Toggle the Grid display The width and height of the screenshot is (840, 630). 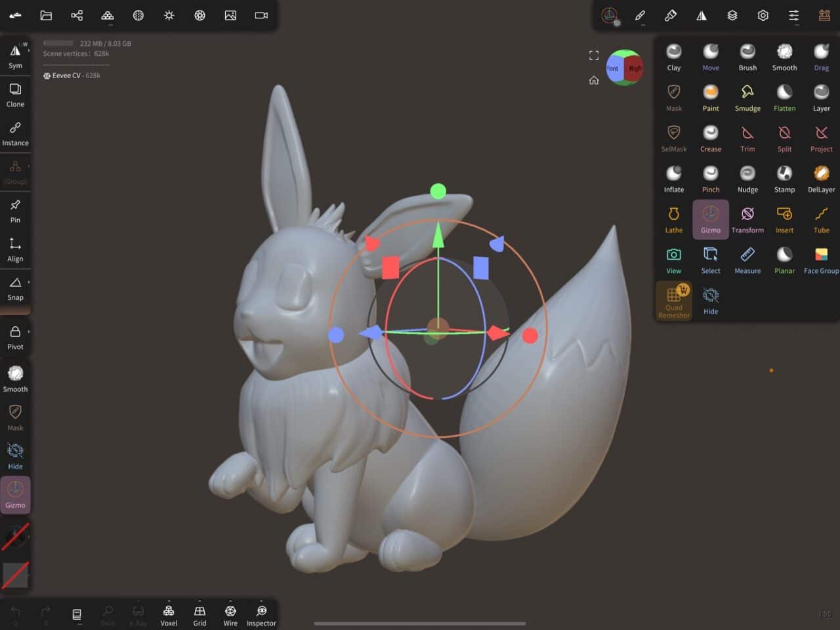(x=199, y=616)
